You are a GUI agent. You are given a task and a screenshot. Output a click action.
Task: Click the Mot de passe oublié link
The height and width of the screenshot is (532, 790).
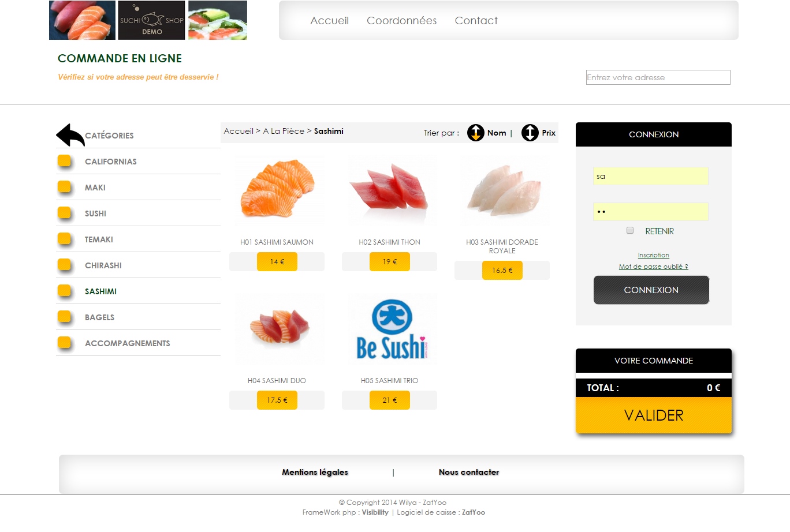tap(654, 267)
